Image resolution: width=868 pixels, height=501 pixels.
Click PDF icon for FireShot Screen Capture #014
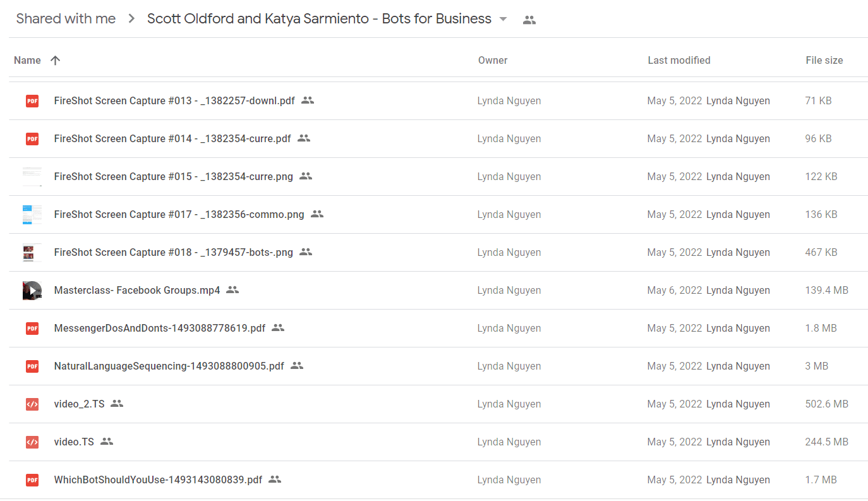tap(32, 138)
